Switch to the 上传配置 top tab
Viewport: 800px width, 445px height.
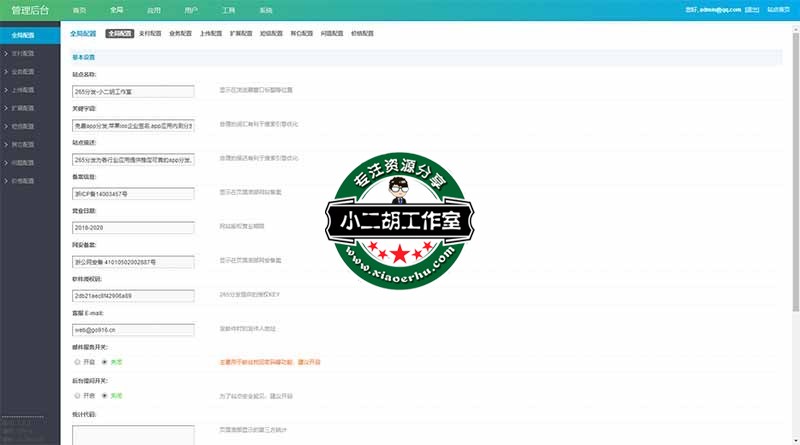(211, 33)
